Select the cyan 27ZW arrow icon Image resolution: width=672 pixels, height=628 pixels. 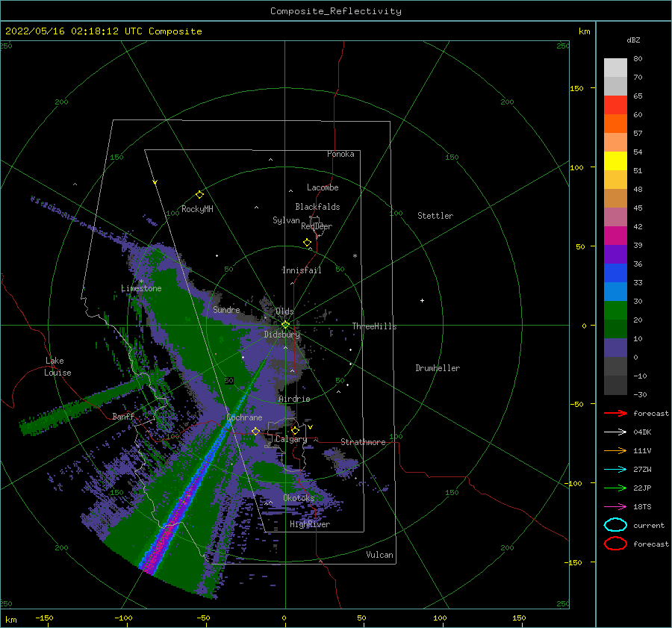pyautogui.click(x=615, y=470)
